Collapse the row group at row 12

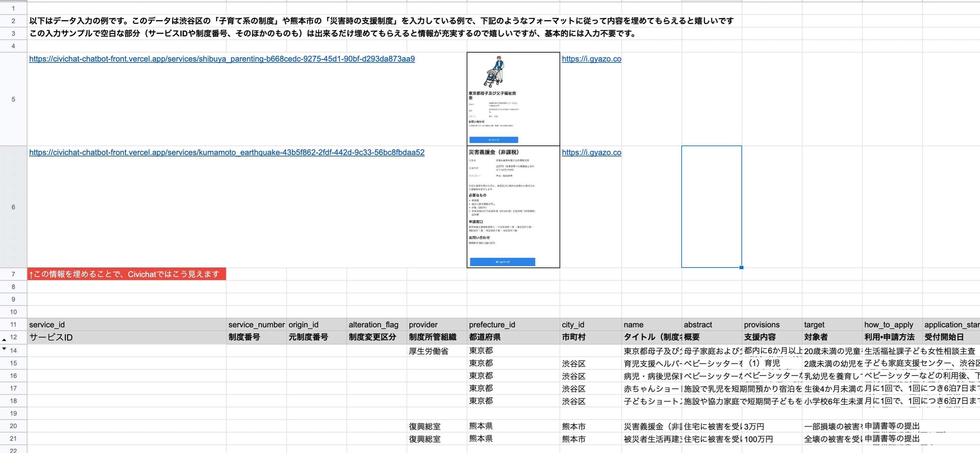tap(4, 340)
